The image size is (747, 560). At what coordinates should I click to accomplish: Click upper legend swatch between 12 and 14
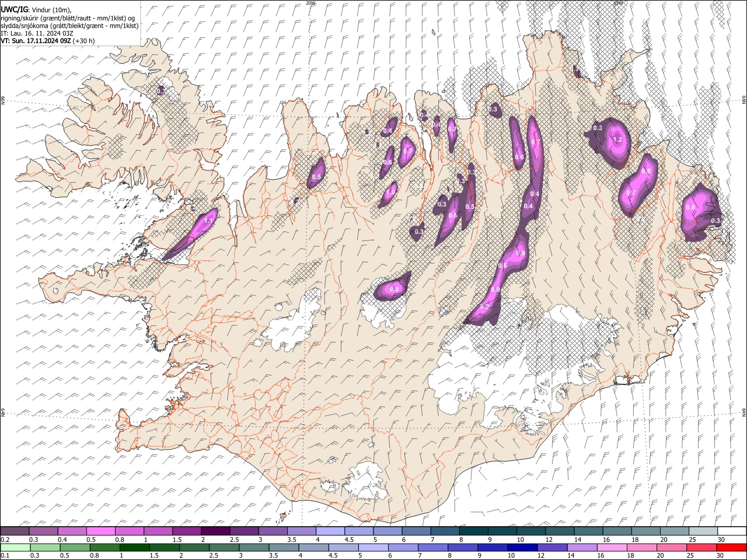[558, 531]
